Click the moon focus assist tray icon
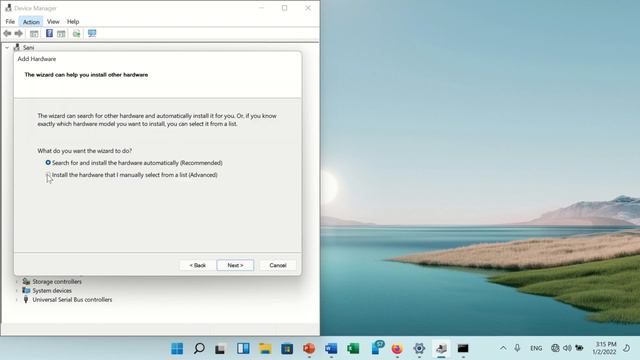This screenshot has width=640, height=360. pos(627,348)
